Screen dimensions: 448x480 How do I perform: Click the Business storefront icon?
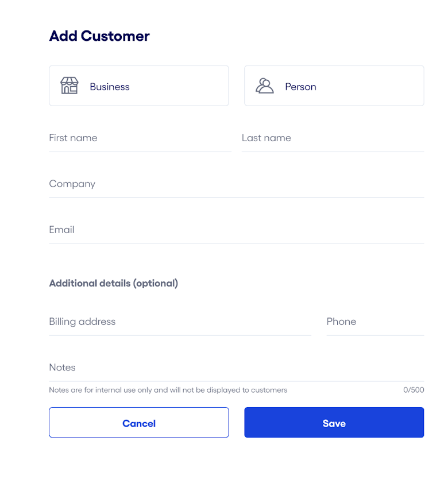69,86
